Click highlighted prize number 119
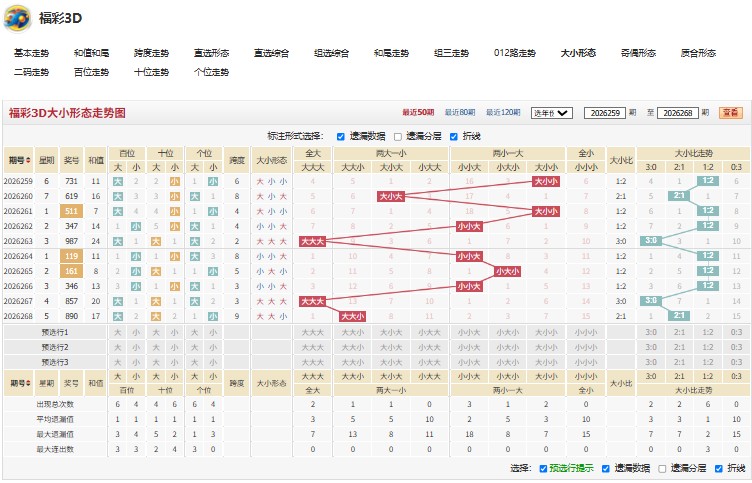The image size is (752, 483). (71, 256)
